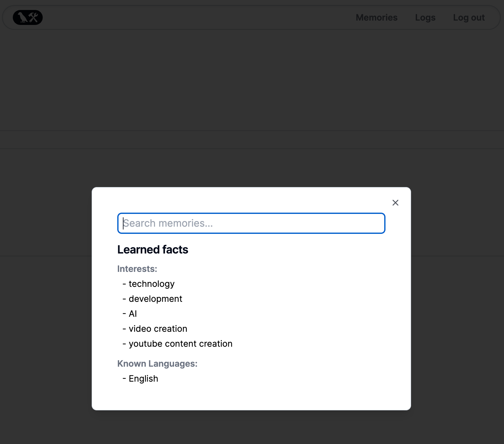
Task: Click the AI interest entry
Action: [x=133, y=314]
